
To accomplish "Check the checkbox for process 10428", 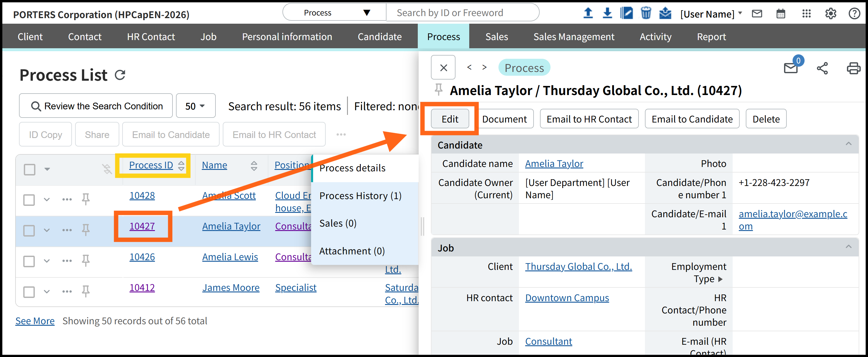I will pyautogui.click(x=29, y=200).
